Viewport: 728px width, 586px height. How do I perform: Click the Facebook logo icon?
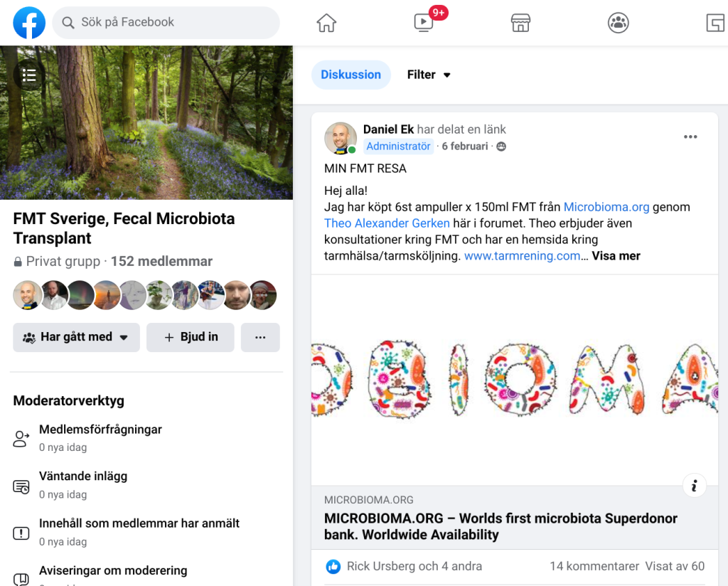(x=29, y=22)
